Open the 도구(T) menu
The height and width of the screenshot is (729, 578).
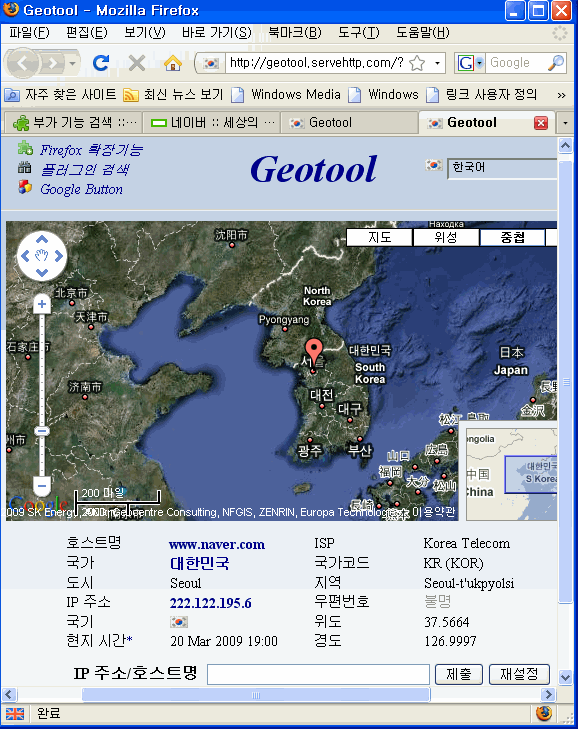(x=359, y=33)
